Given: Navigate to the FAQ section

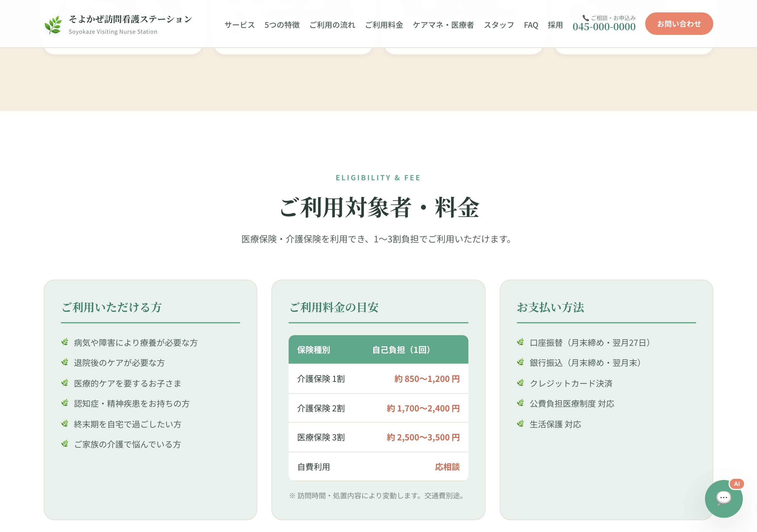Looking at the screenshot, I should [530, 25].
